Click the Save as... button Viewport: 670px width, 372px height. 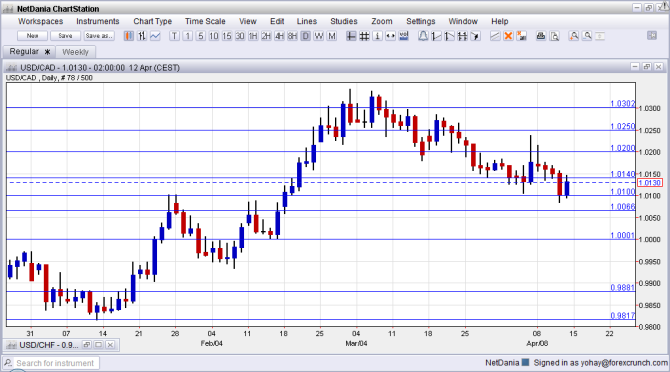click(x=99, y=36)
